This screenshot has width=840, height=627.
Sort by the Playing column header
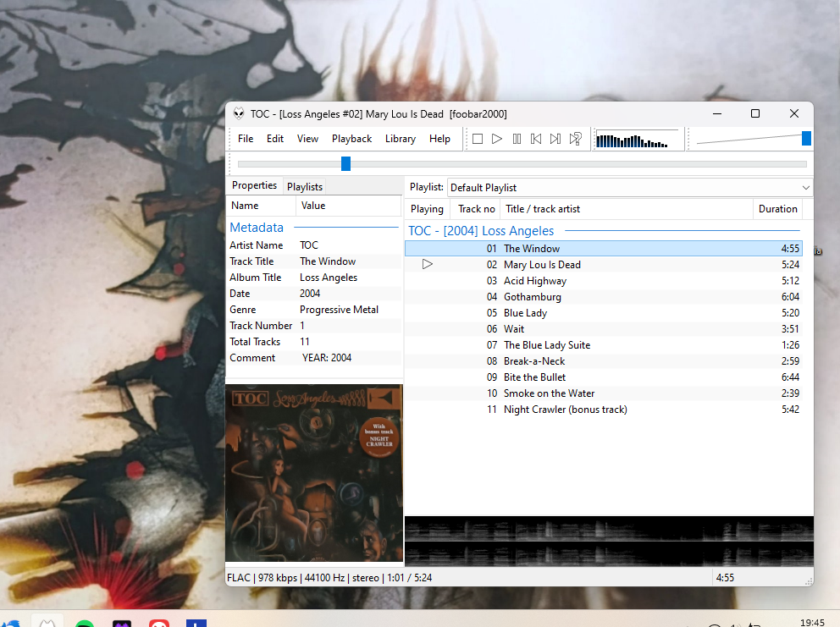coord(427,209)
